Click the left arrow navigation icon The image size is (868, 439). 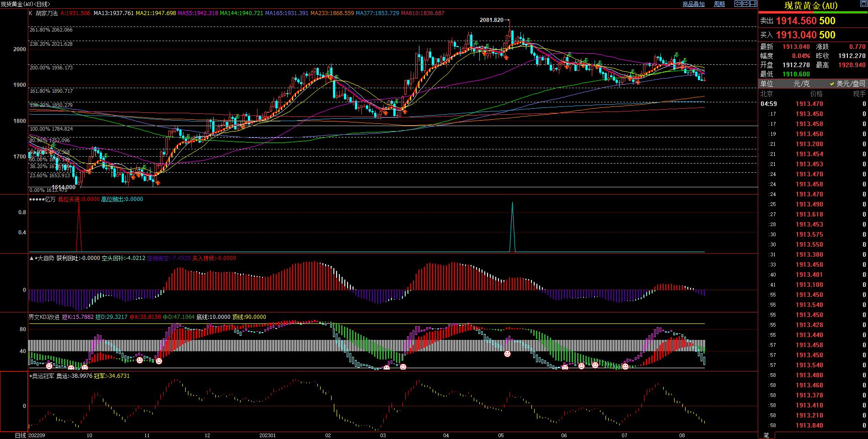[738, 4]
